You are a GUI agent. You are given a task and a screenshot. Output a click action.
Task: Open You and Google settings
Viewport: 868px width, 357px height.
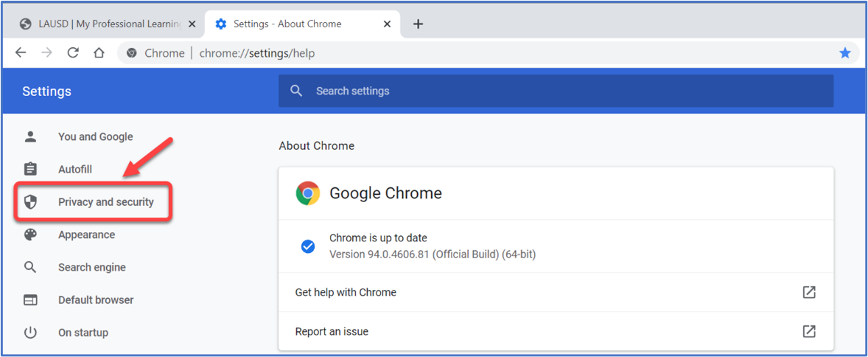pos(95,137)
